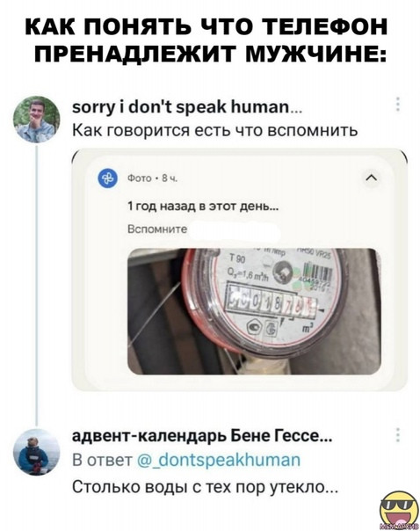The image size is (420, 531).
Task: Click the thread line connecting the two tweets
Action: (37, 284)
